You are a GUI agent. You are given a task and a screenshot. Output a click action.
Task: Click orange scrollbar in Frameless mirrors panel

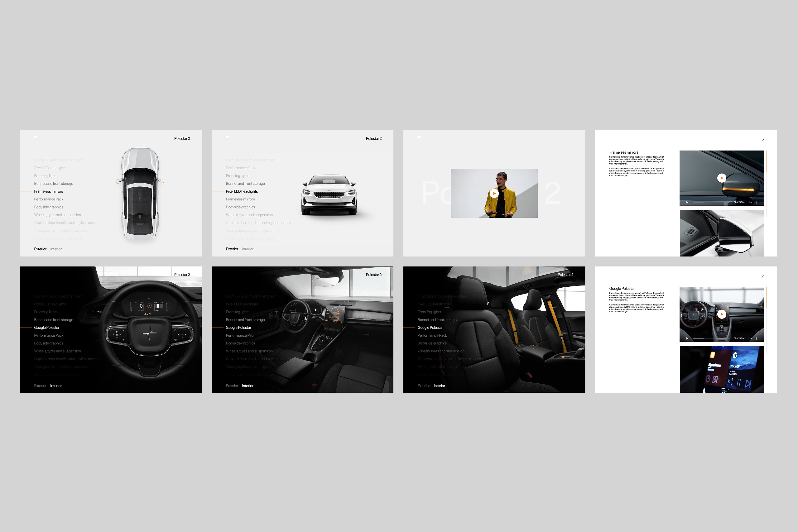coord(767,161)
